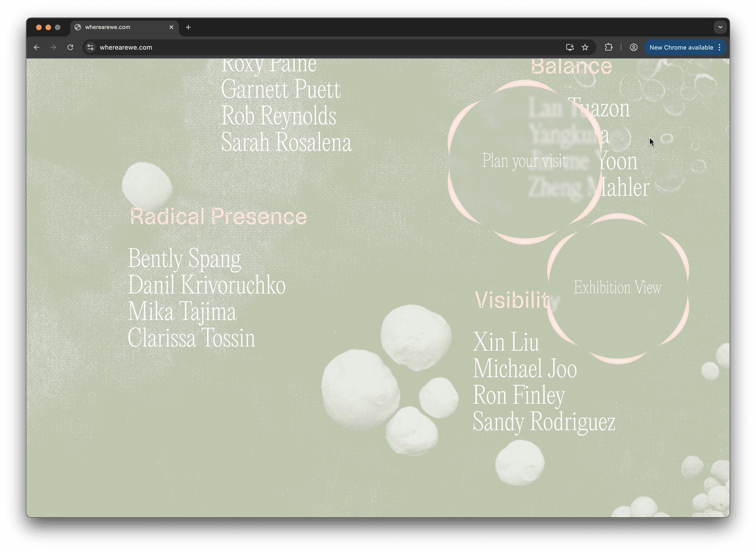Reload the wherearewe.com page
This screenshot has width=756, height=552.
[x=70, y=48]
